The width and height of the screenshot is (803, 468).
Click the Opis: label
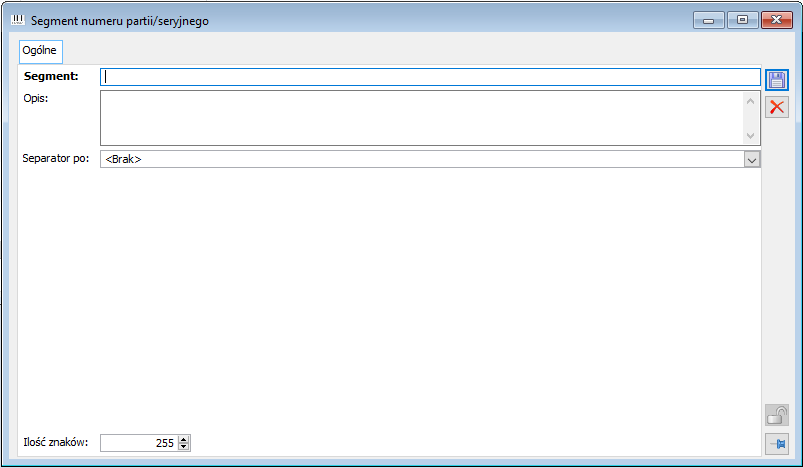[36, 98]
